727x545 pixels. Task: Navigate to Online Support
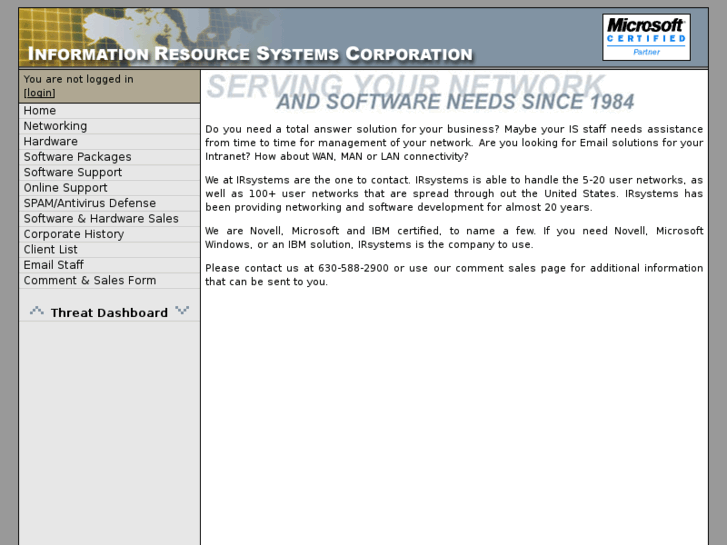coord(109,188)
